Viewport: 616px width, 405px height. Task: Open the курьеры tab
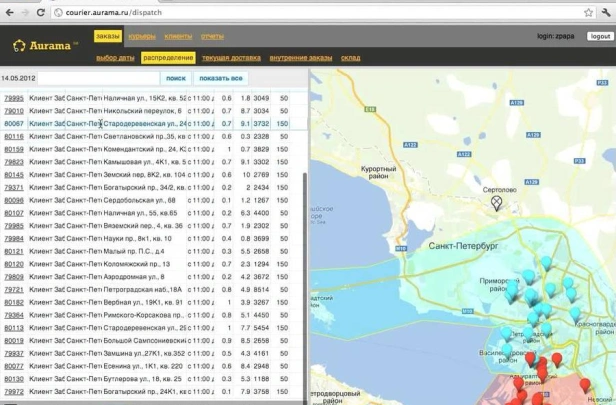[141, 36]
